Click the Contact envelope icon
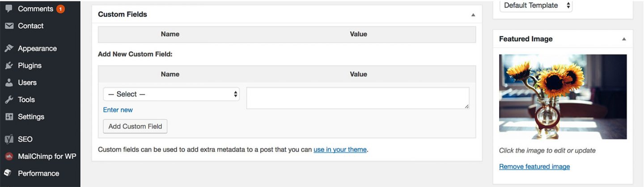Viewport: 644px width, 187px height. coord(9,26)
